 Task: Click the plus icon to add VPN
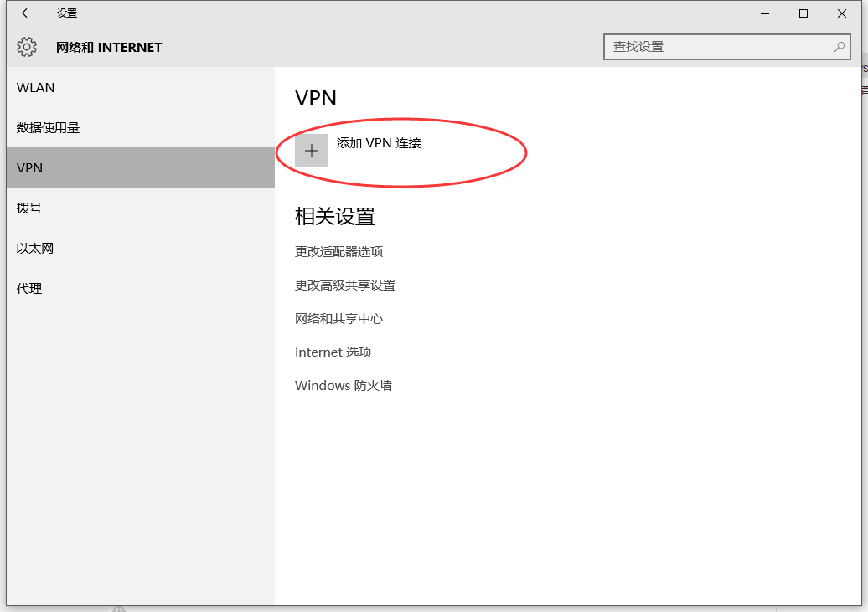tap(312, 151)
